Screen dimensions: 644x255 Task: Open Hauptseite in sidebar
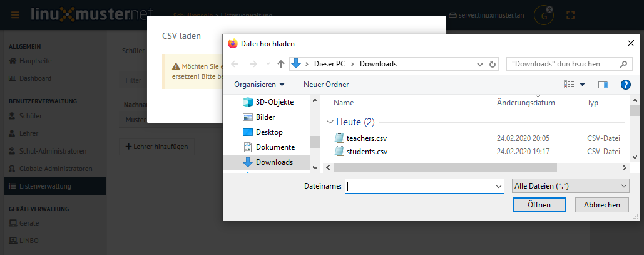(31, 61)
